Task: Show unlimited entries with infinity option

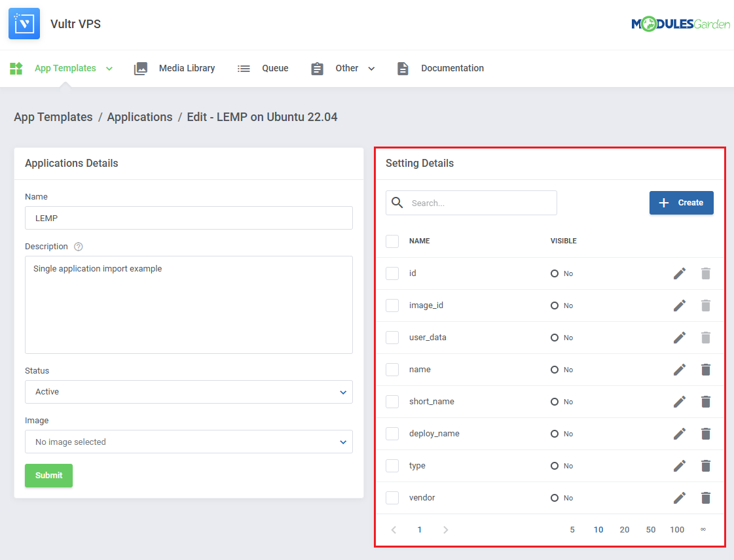Action: coord(703,529)
